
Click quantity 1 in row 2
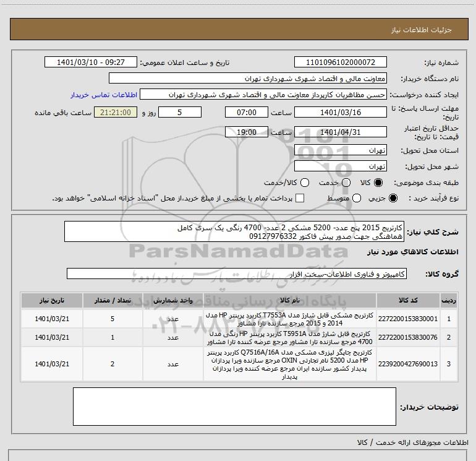113,337
